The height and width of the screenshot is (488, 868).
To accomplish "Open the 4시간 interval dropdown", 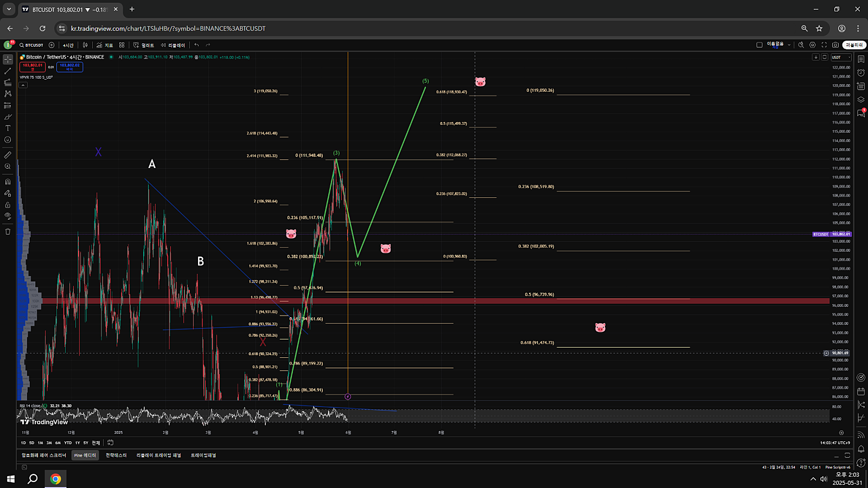I will 68,45.
